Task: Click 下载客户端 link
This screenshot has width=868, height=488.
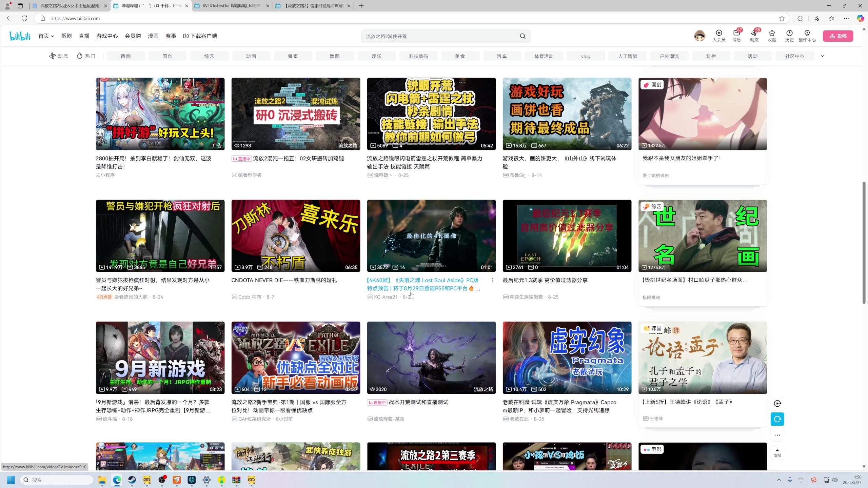Action: coord(200,36)
